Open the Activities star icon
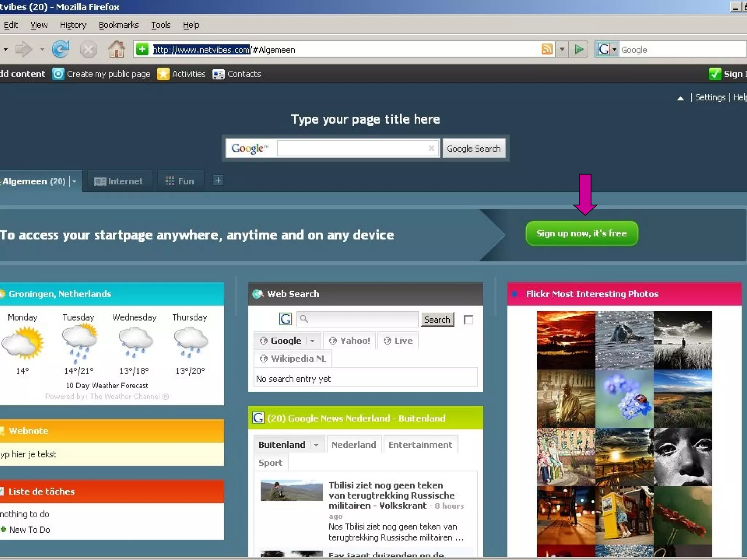Image resolution: width=747 pixels, height=560 pixels. tap(163, 74)
